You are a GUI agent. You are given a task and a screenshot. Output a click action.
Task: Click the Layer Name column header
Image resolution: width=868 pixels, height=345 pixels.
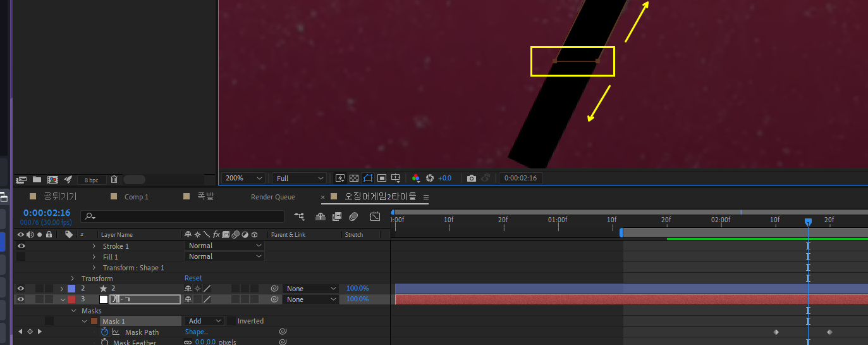(x=117, y=235)
